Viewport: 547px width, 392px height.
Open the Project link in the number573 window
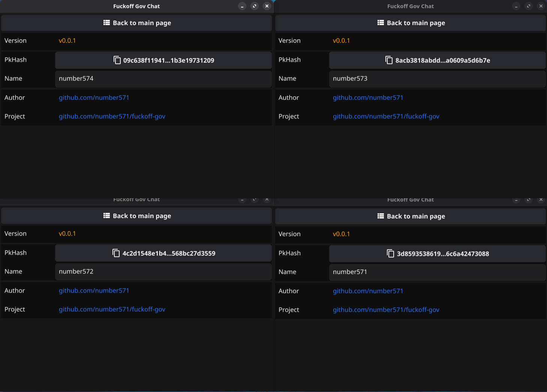click(x=386, y=117)
